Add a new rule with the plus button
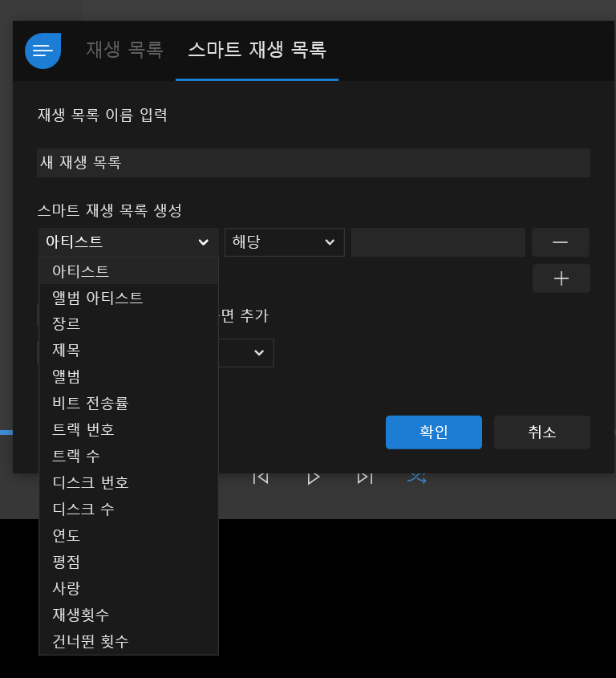 coord(561,278)
